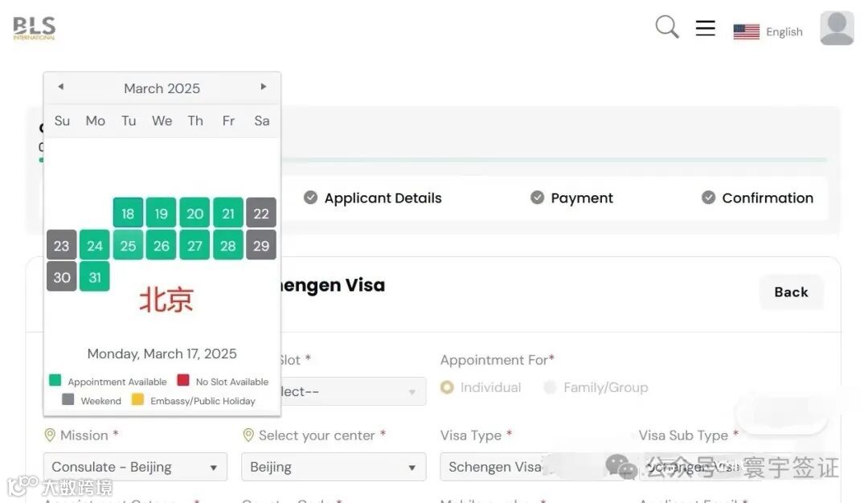
Task: Click the March 2025 calendar title
Action: (162, 88)
